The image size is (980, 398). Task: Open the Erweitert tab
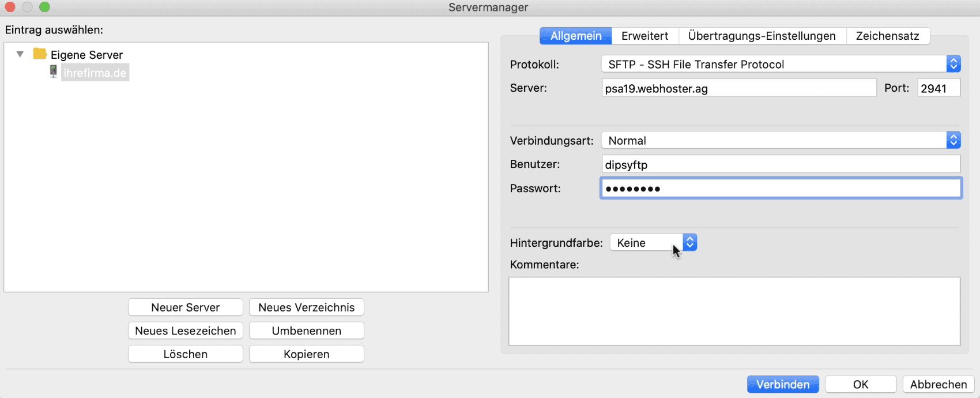point(645,36)
